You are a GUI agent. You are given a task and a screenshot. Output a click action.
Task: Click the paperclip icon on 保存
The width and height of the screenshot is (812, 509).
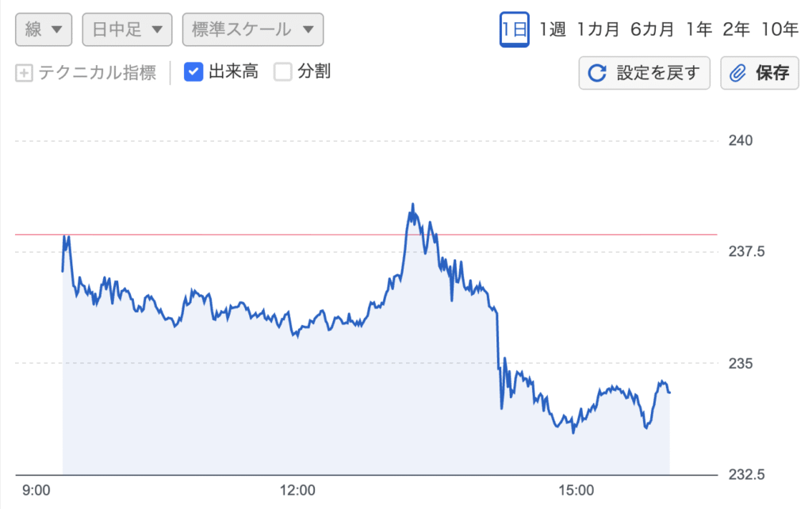737,73
